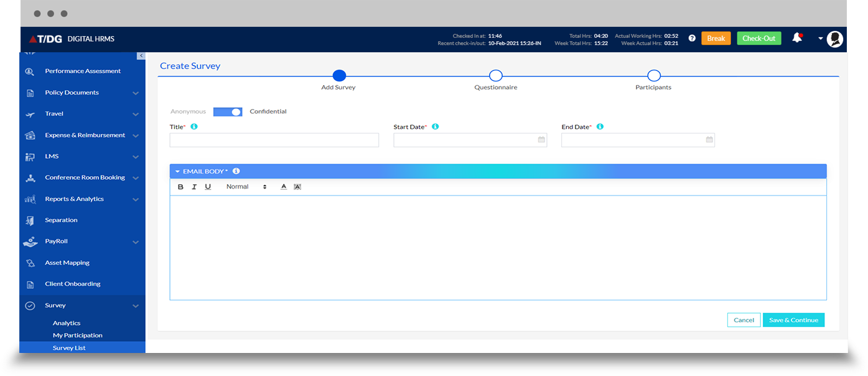This screenshot has height=376, width=868.
Task: Toggle underline formatting in editor
Action: 208,187
